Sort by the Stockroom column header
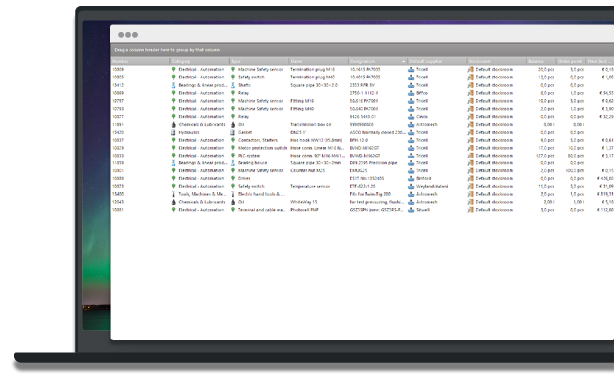This screenshot has height=375, width=614. coord(497,61)
